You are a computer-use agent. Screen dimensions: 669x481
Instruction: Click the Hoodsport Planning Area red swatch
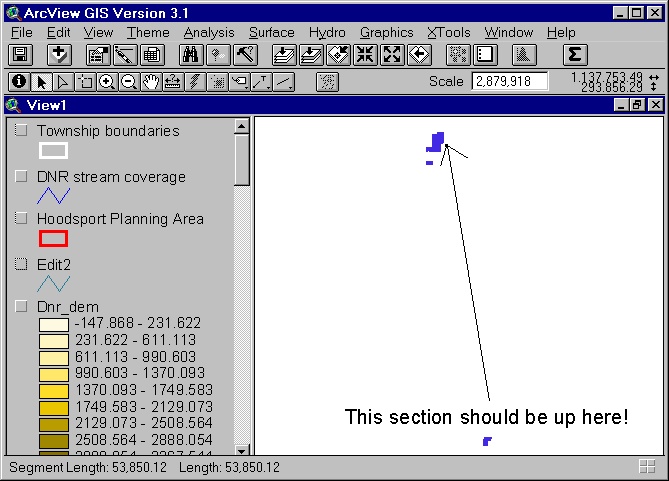point(53,239)
